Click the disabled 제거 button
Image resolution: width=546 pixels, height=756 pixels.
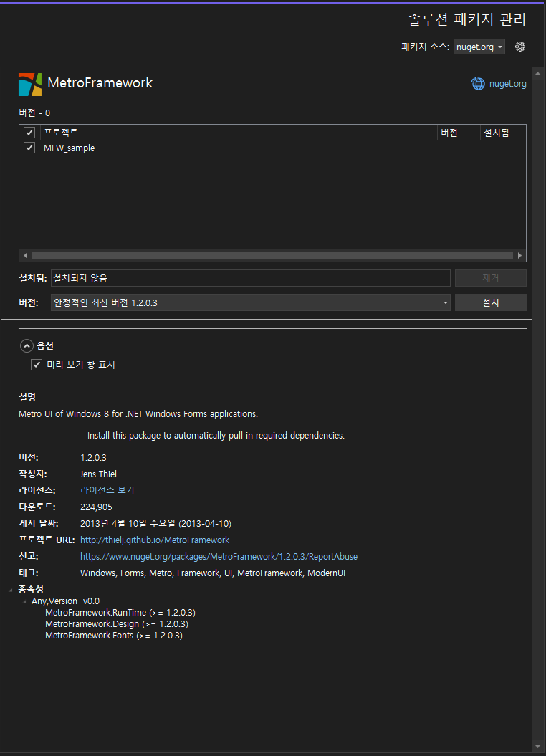491,278
